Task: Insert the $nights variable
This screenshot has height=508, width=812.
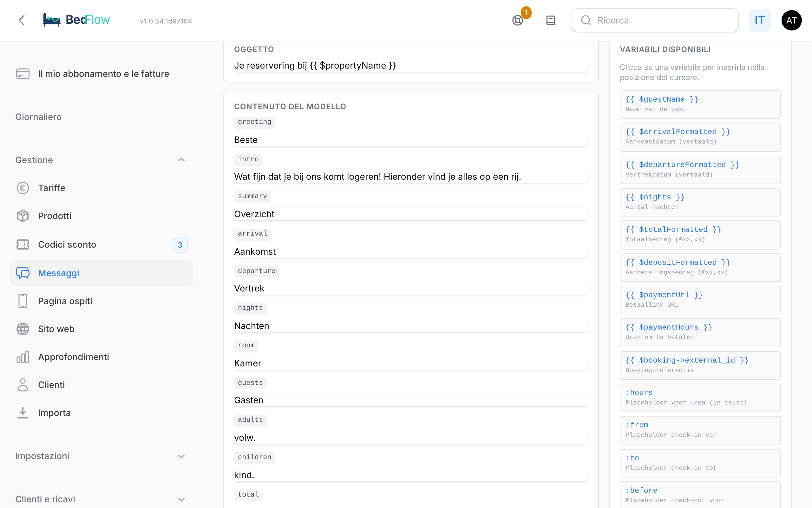Action: pyautogui.click(x=700, y=202)
